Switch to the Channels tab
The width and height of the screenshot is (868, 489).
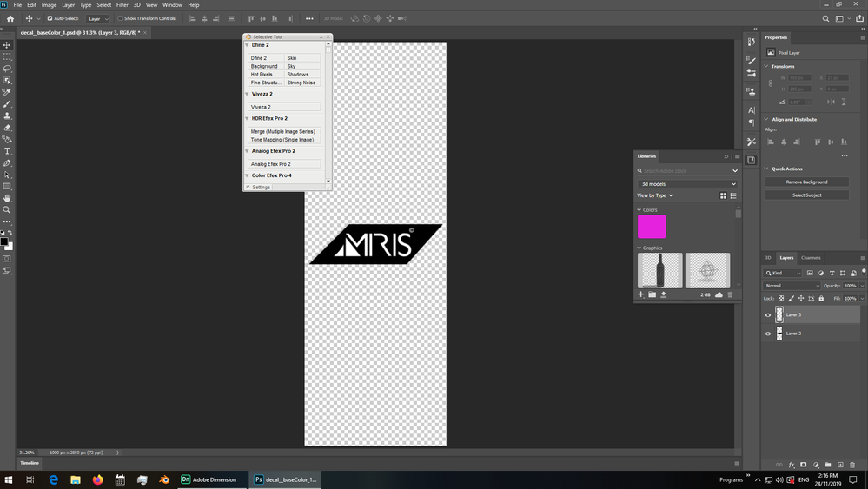point(811,258)
